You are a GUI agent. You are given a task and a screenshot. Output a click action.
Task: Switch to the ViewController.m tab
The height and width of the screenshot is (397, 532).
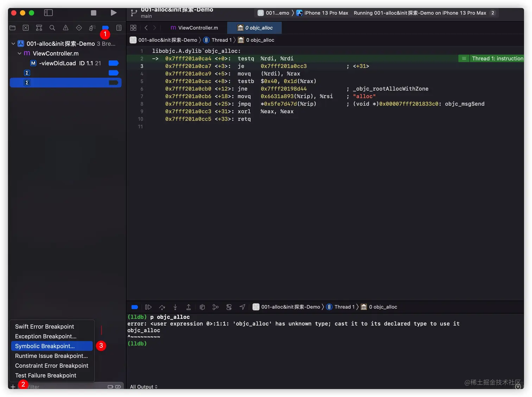(194, 28)
